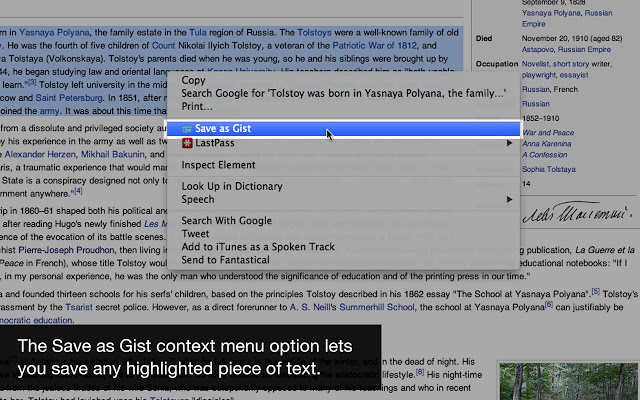Expand the LastPass submenu arrow
640x400 pixels.
[x=509, y=143]
